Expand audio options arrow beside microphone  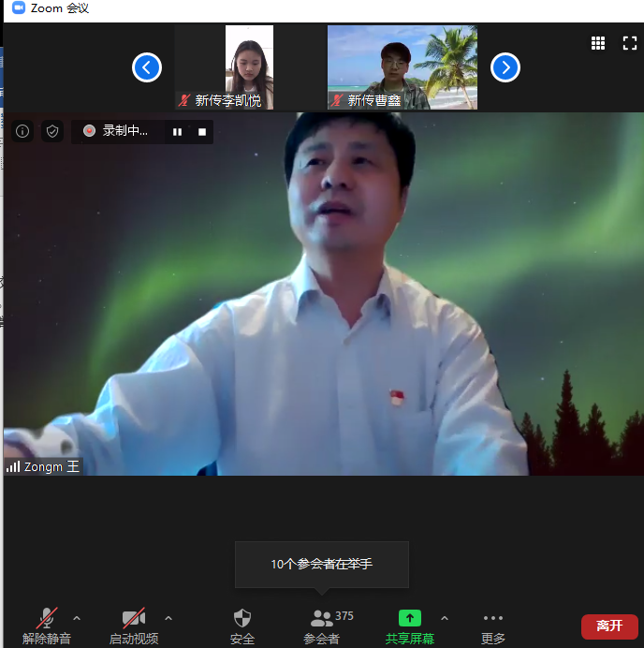(77, 618)
